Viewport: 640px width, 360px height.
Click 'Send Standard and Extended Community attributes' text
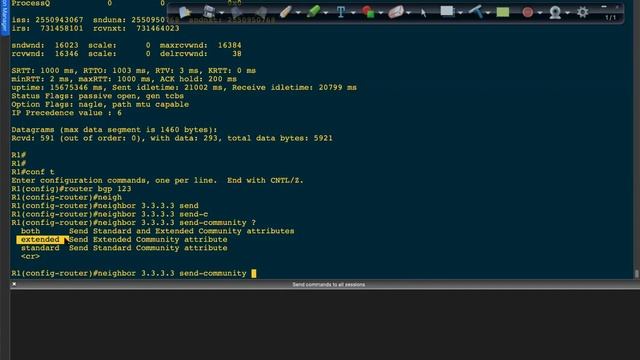(181, 231)
